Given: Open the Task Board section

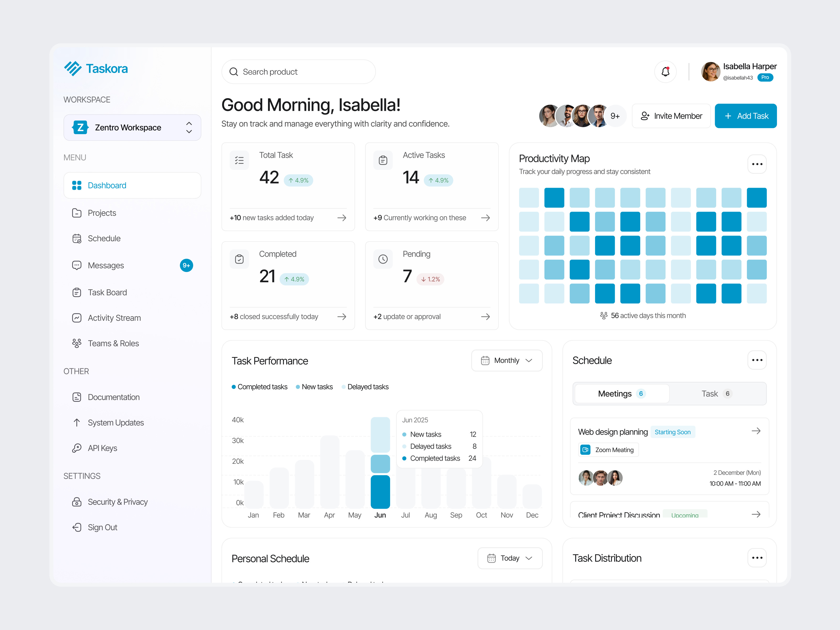Looking at the screenshot, I should coord(107,292).
